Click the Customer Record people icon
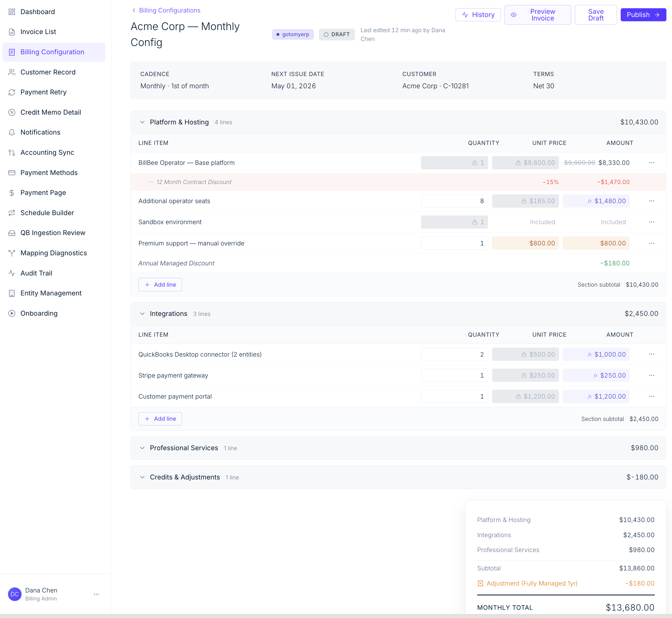Viewport: 672px width, 618px height. click(x=12, y=72)
